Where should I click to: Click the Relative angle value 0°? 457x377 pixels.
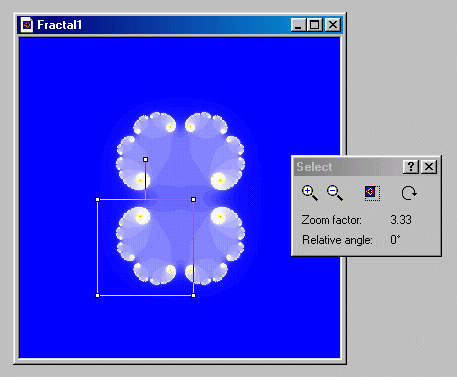pos(395,240)
